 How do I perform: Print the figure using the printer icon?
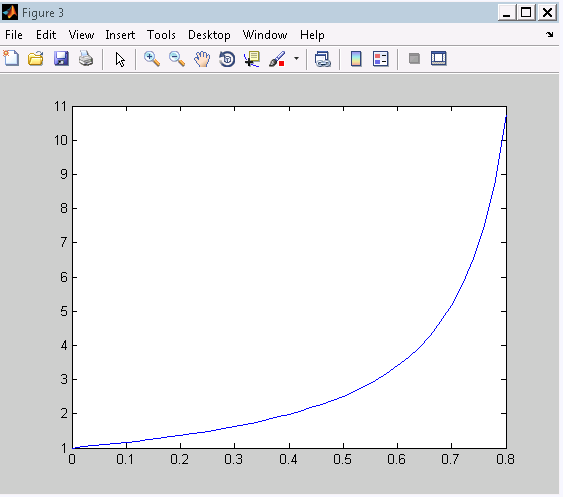point(86,59)
